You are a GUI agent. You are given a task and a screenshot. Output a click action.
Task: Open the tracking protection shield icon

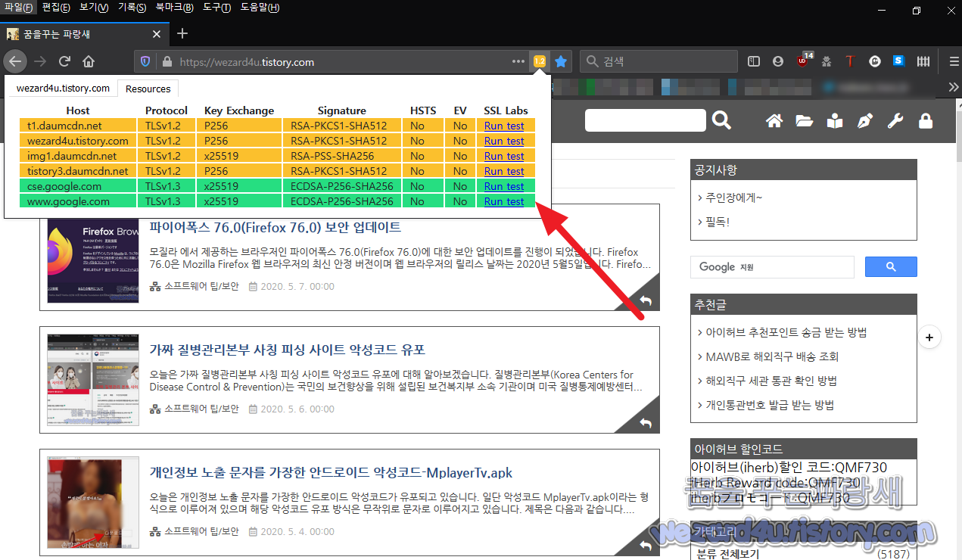(x=146, y=62)
